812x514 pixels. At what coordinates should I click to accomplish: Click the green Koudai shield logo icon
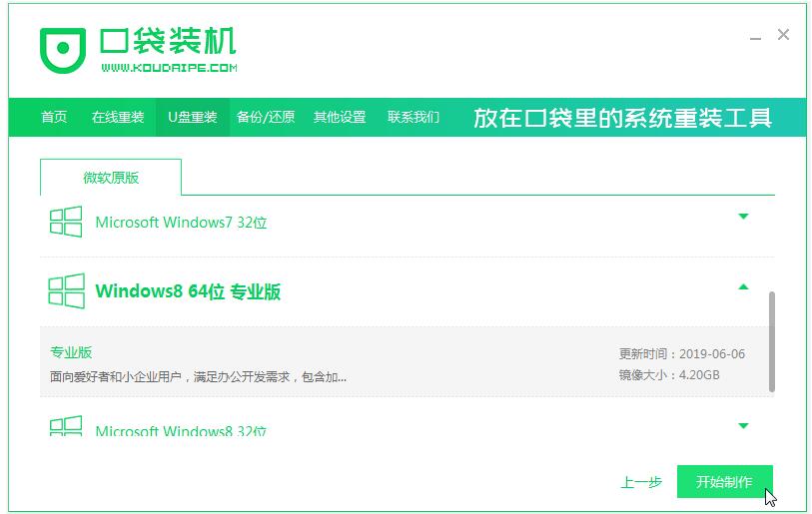coord(63,50)
